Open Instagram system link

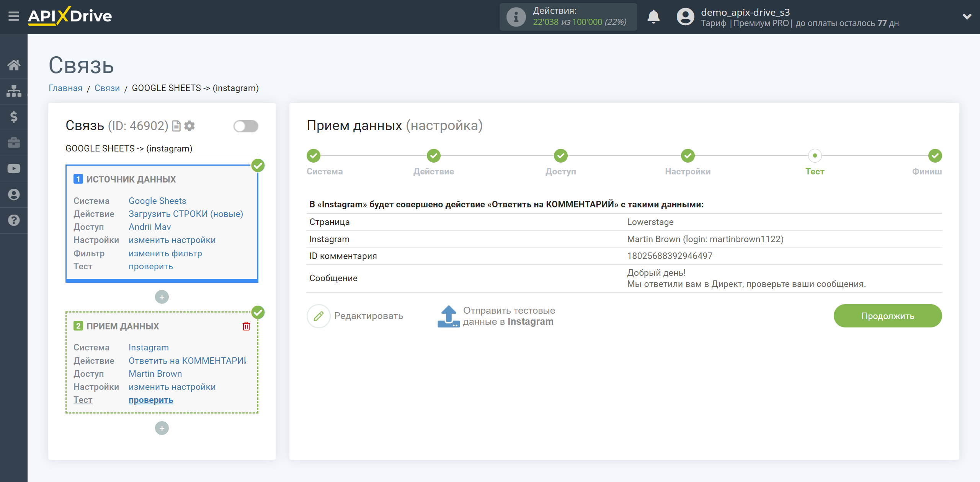point(149,347)
